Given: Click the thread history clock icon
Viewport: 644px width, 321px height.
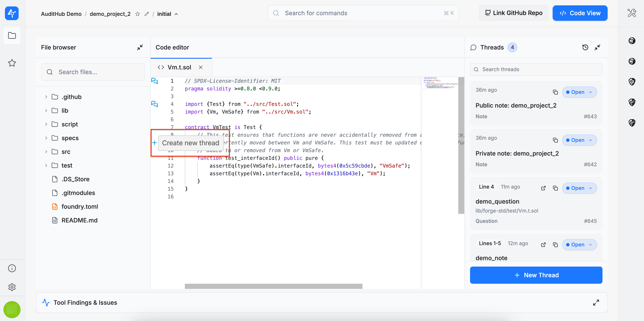Looking at the screenshot, I should click(x=585, y=47).
